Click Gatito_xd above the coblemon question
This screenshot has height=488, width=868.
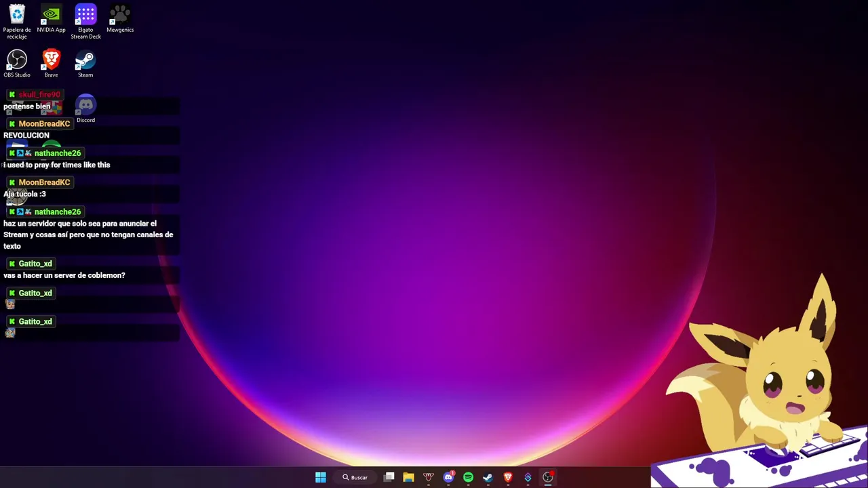coord(35,264)
